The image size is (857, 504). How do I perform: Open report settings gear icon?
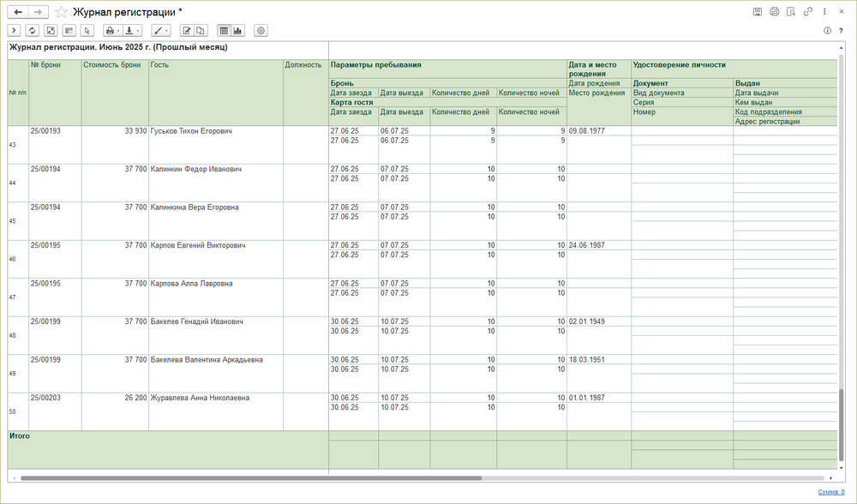[x=261, y=30]
